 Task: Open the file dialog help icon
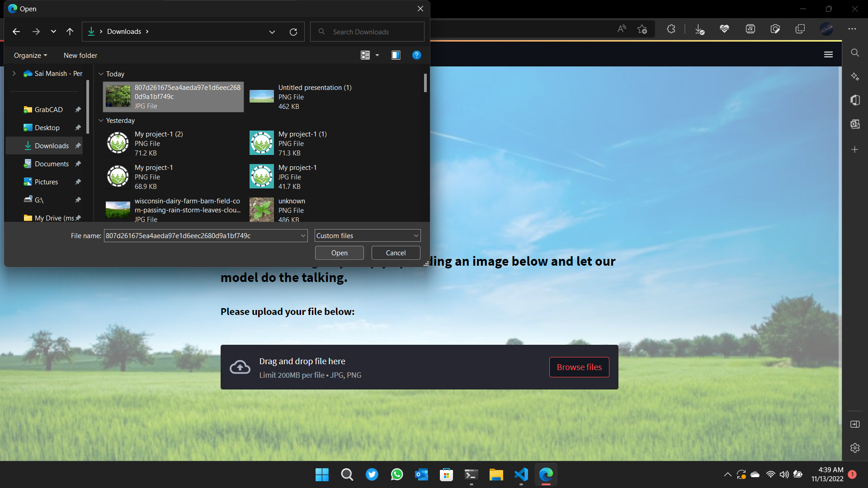tap(416, 55)
